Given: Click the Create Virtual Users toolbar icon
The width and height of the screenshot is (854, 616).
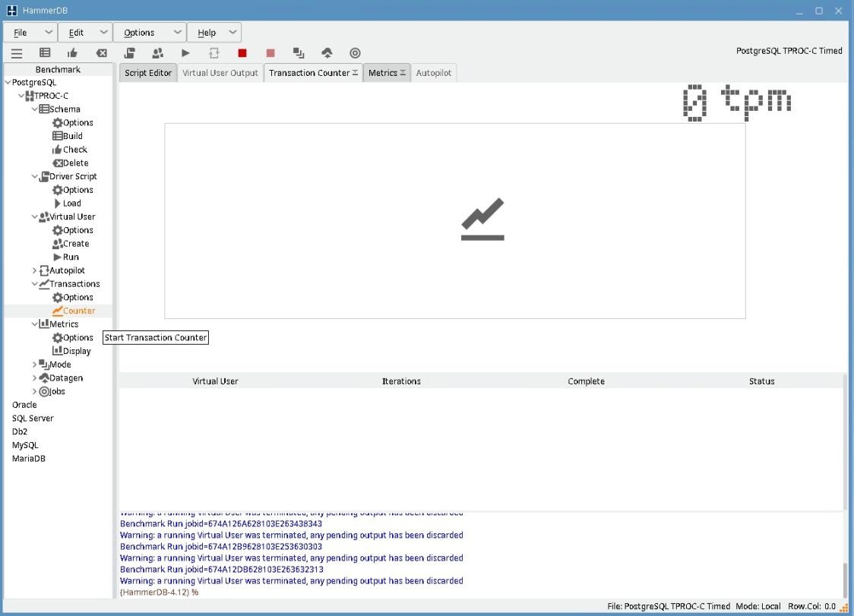Looking at the screenshot, I should click(x=157, y=53).
